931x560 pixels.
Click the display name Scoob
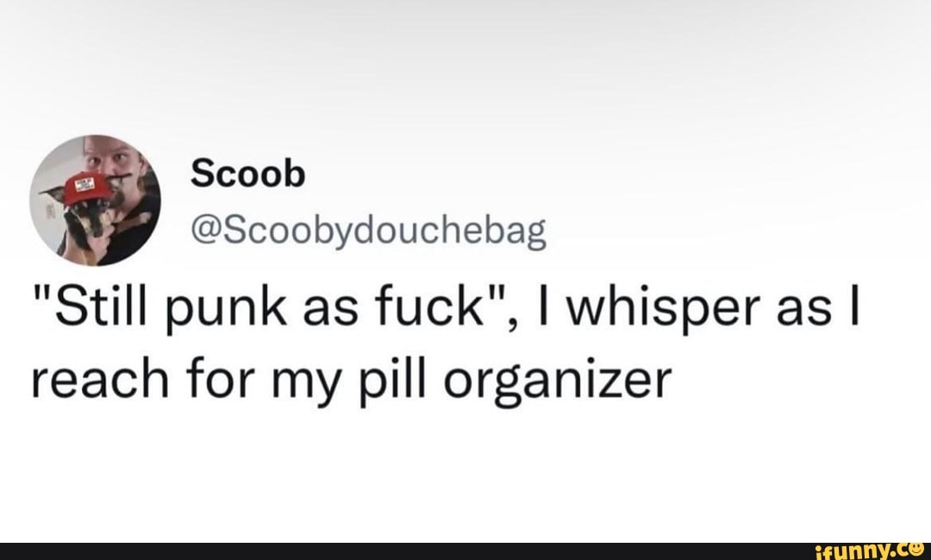247,174
